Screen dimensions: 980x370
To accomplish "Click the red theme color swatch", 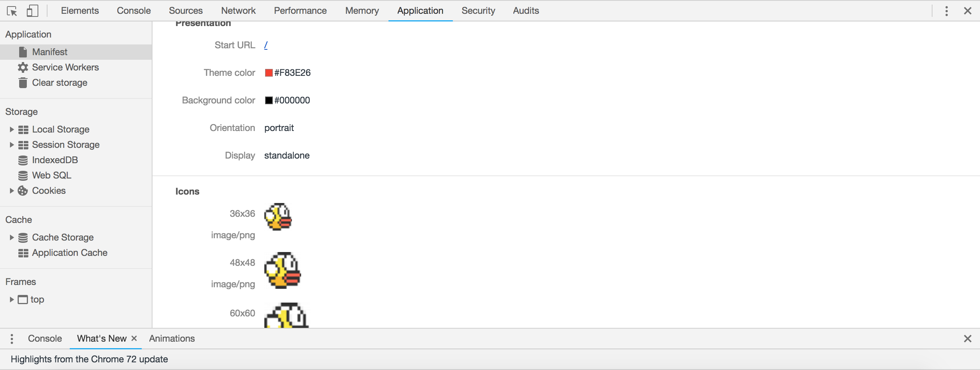I will 269,73.
